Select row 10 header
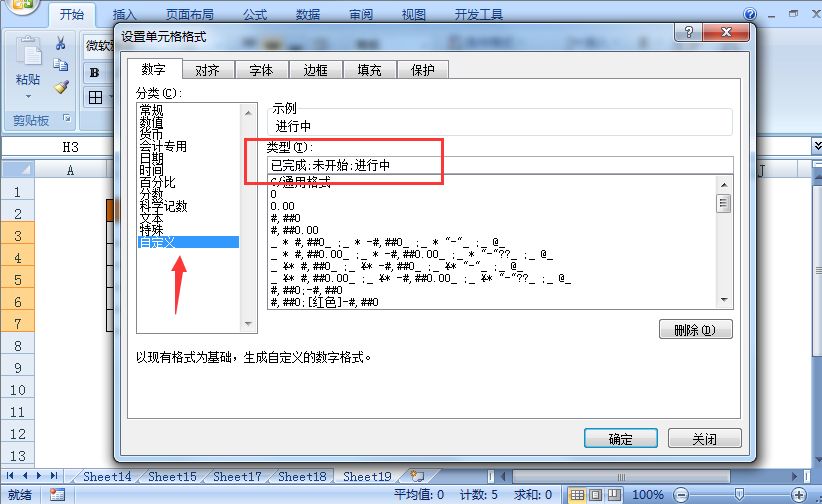 pyautogui.click(x=17, y=390)
